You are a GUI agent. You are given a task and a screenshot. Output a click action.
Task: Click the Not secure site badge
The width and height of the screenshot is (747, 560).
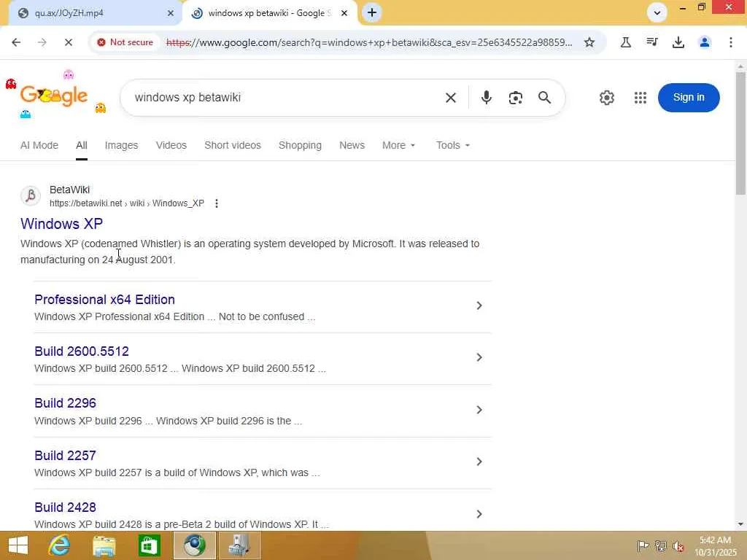click(x=125, y=42)
